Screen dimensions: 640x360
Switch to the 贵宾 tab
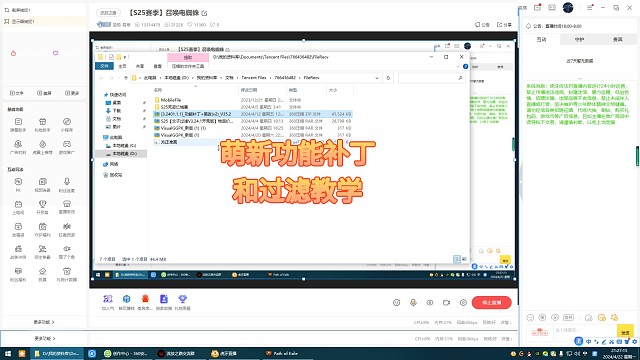(618, 39)
